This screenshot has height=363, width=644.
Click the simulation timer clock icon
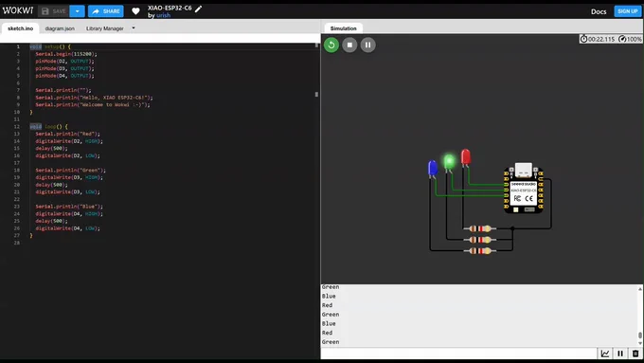click(x=583, y=39)
